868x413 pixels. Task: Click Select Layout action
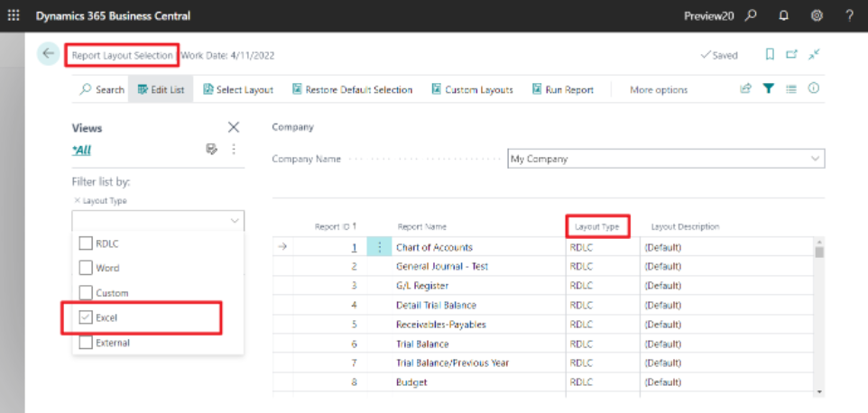coord(238,89)
